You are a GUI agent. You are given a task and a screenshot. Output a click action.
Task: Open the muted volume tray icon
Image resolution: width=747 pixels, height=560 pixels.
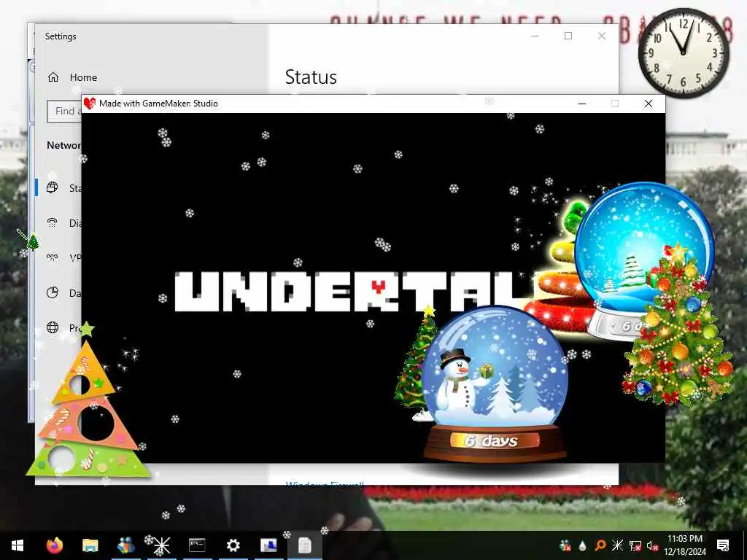pos(652,545)
